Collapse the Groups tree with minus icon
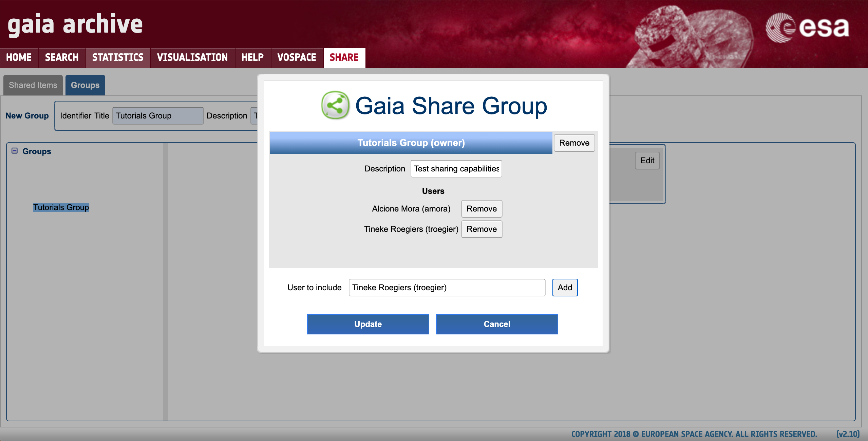Screen dimensions: 868x441 15,151
